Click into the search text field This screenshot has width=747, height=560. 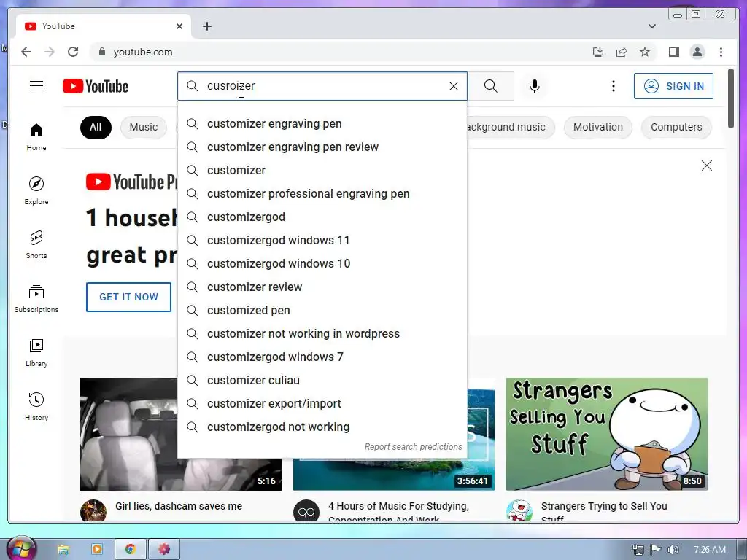click(x=324, y=86)
